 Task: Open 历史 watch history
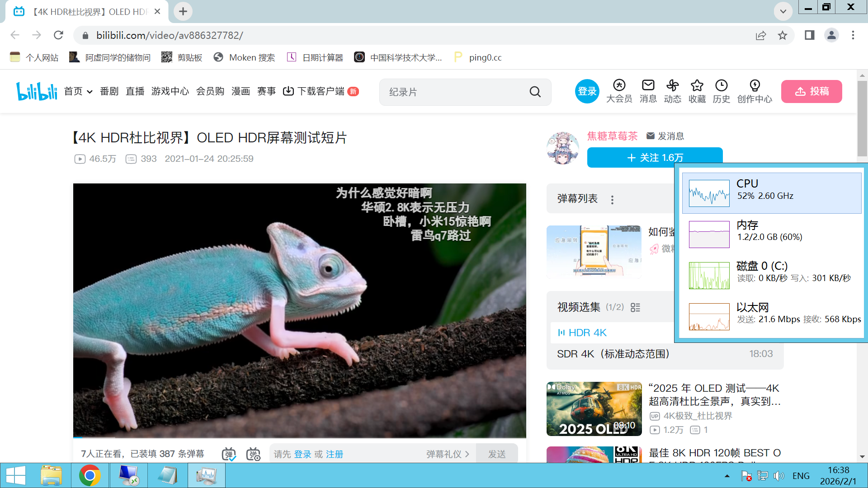pos(721,91)
